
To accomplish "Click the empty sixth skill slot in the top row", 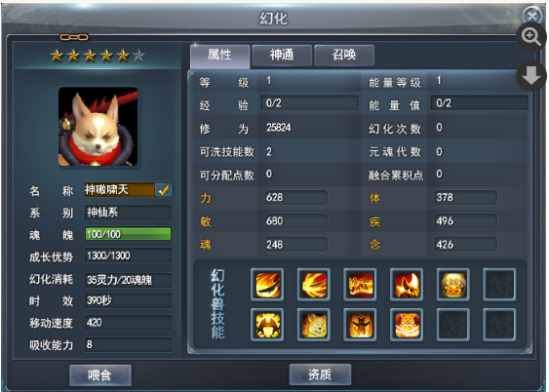I will [499, 285].
